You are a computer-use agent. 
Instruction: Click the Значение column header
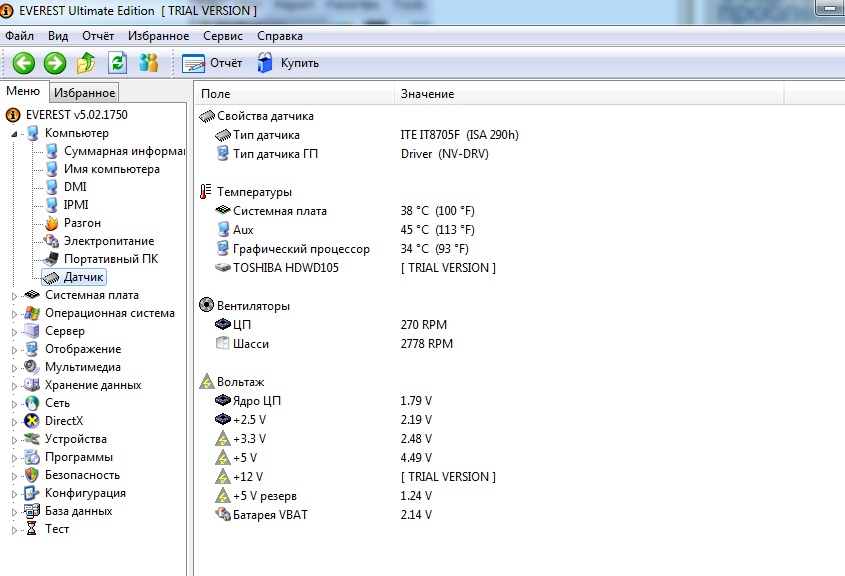(x=427, y=94)
